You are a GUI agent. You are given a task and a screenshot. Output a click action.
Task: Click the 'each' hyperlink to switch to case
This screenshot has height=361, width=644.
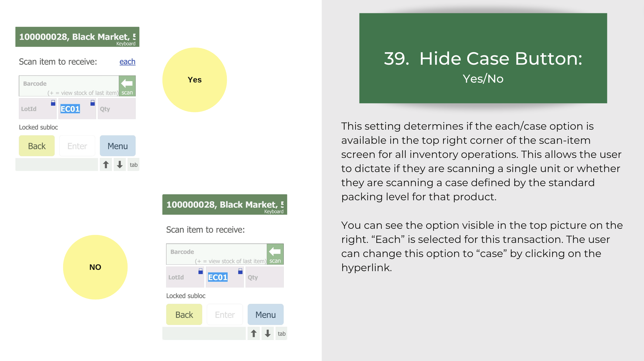(127, 62)
